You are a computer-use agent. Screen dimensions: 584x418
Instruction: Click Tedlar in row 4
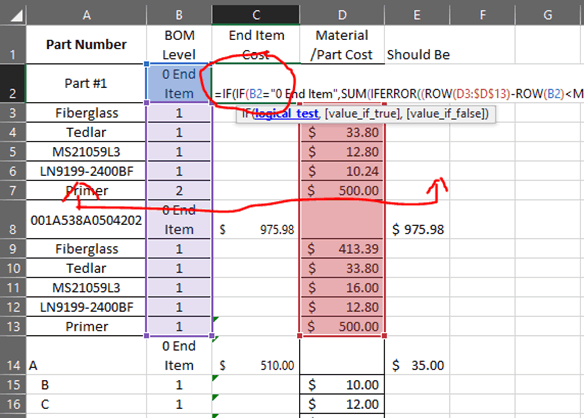86,132
